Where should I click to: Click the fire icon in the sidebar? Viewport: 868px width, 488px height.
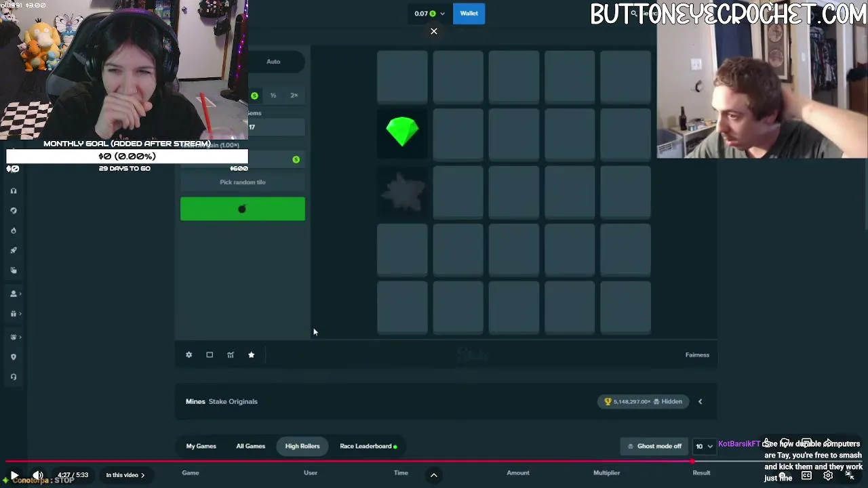(13, 230)
